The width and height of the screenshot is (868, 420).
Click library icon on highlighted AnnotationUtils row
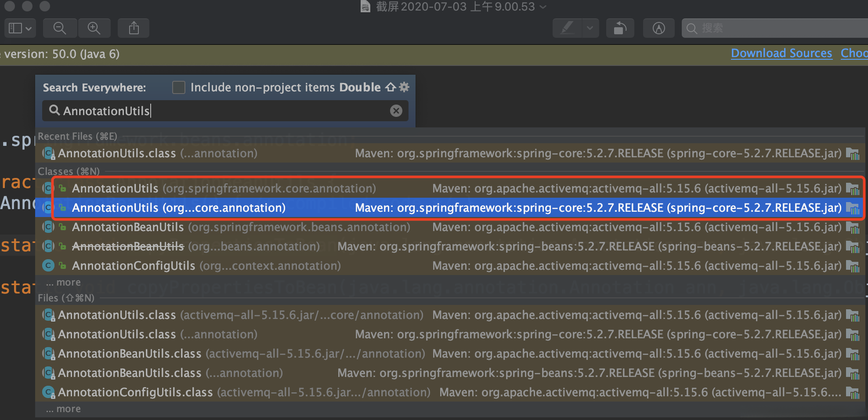click(x=853, y=208)
